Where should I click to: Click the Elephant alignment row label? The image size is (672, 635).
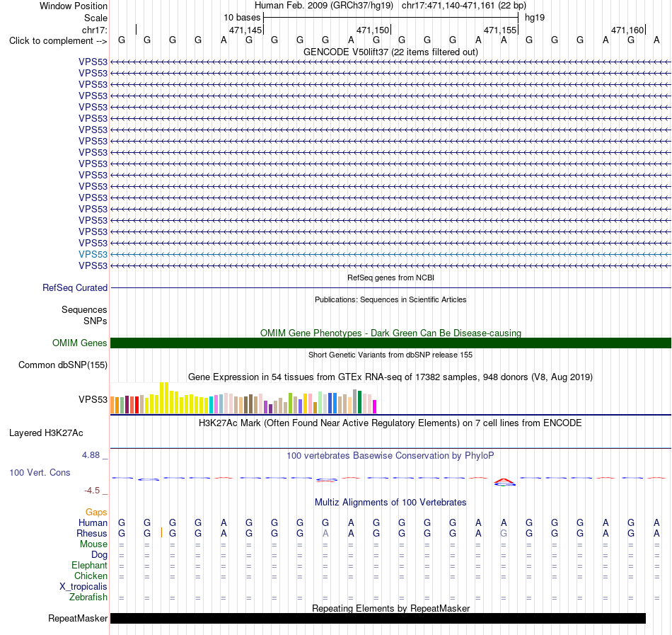(89, 565)
